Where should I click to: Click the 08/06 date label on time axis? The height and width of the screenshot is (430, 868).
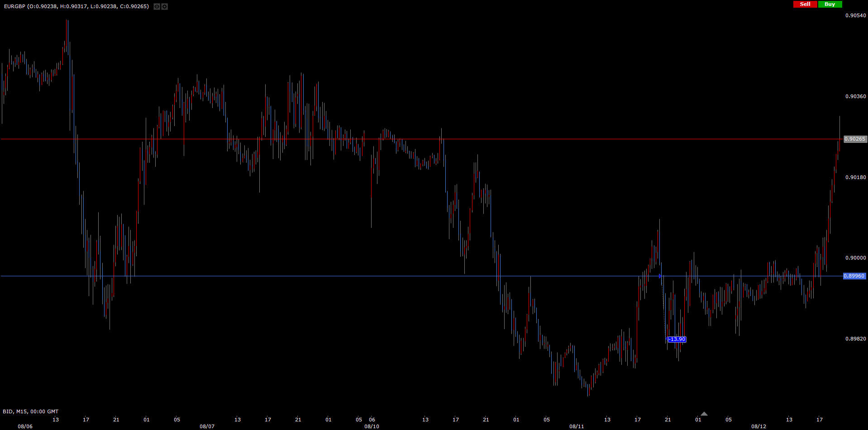tap(25, 426)
